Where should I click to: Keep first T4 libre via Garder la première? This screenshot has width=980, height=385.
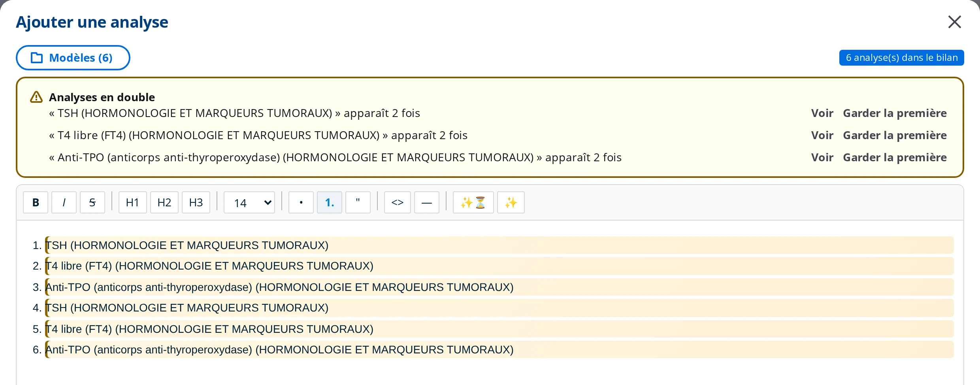click(x=895, y=135)
